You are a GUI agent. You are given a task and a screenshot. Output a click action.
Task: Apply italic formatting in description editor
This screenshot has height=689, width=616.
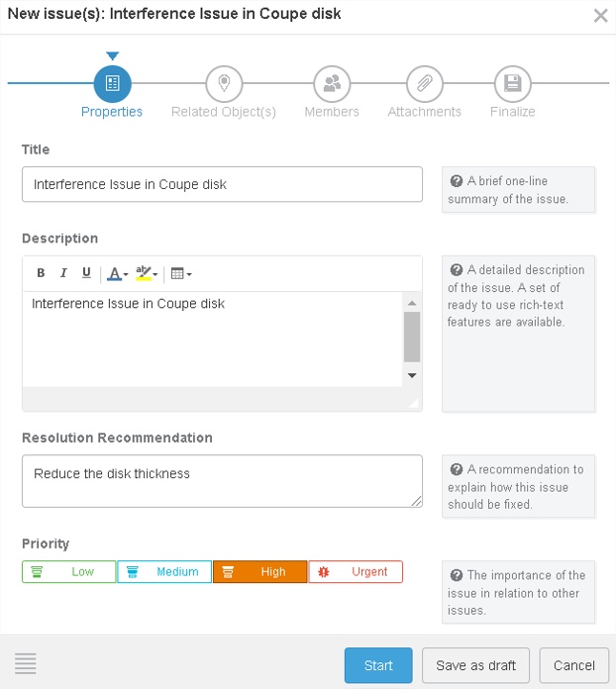click(x=63, y=273)
